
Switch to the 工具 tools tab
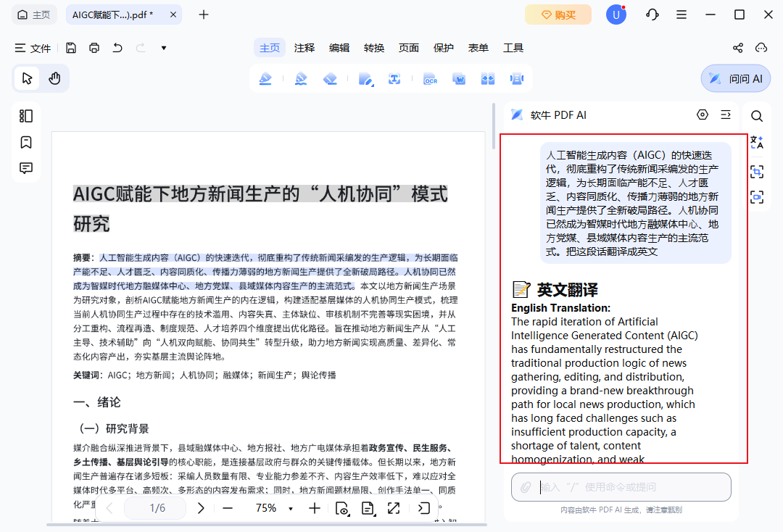pos(513,48)
